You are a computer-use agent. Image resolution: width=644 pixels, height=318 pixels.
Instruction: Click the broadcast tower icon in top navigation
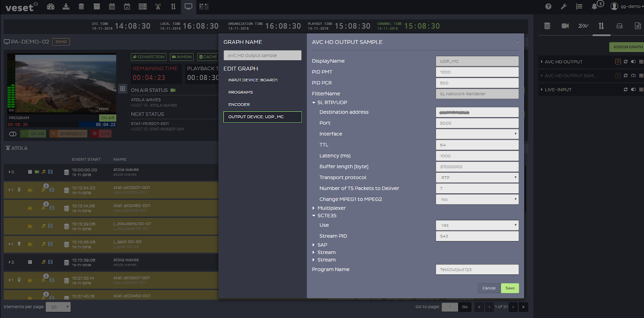click(x=158, y=7)
